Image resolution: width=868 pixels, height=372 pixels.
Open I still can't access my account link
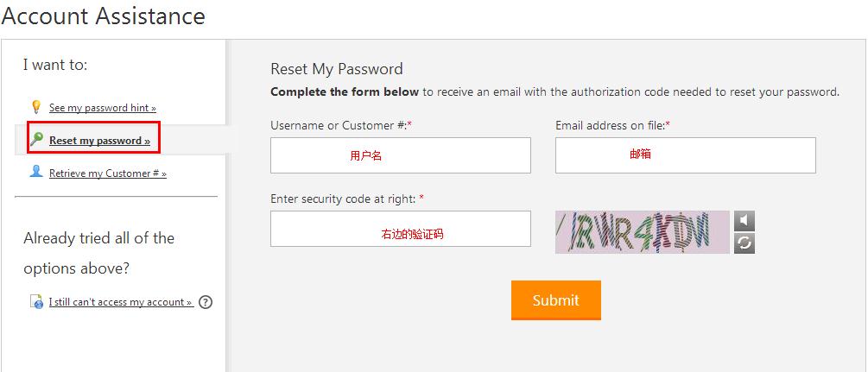[121, 302]
